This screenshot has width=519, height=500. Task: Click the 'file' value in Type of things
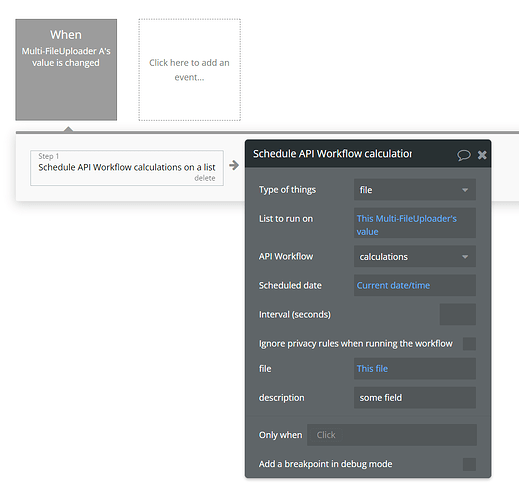click(366, 190)
